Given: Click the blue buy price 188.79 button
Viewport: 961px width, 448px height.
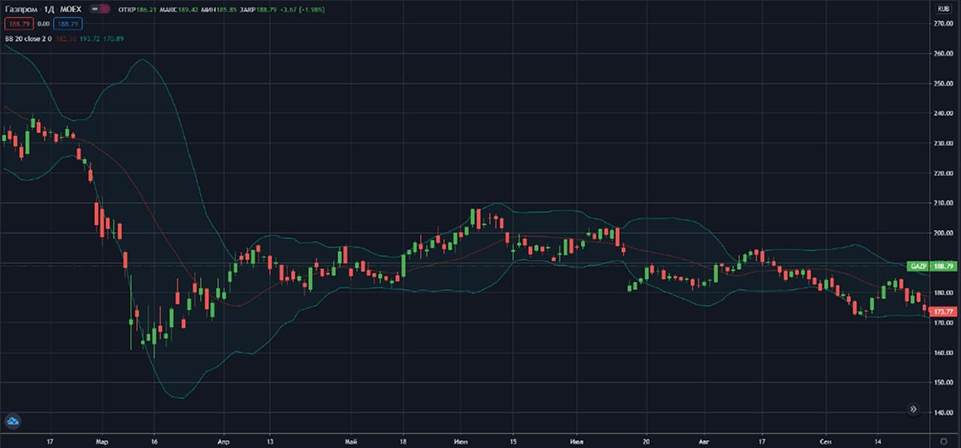Looking at the screenshot, I should tap(69, 23).
